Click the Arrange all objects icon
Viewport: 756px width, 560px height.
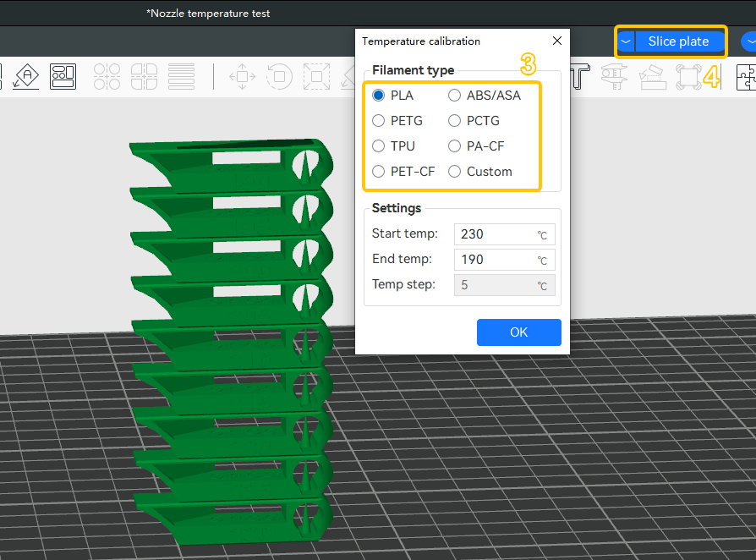[63, 76]
